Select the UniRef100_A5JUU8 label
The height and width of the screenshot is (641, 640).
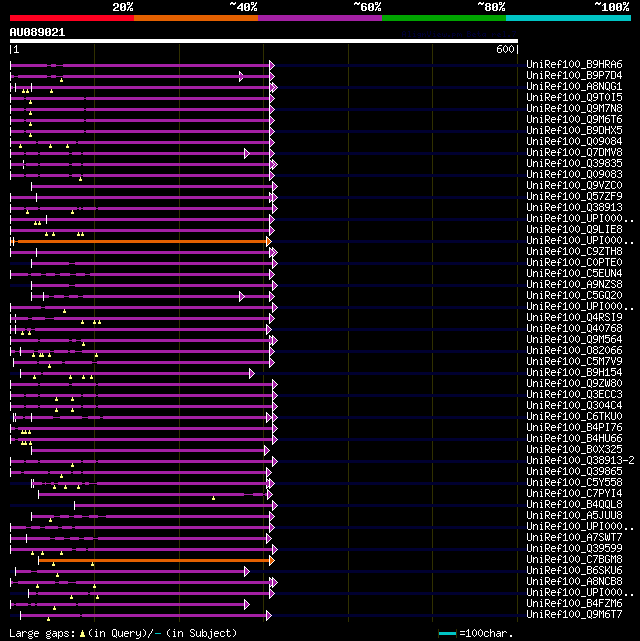point(574,515)
